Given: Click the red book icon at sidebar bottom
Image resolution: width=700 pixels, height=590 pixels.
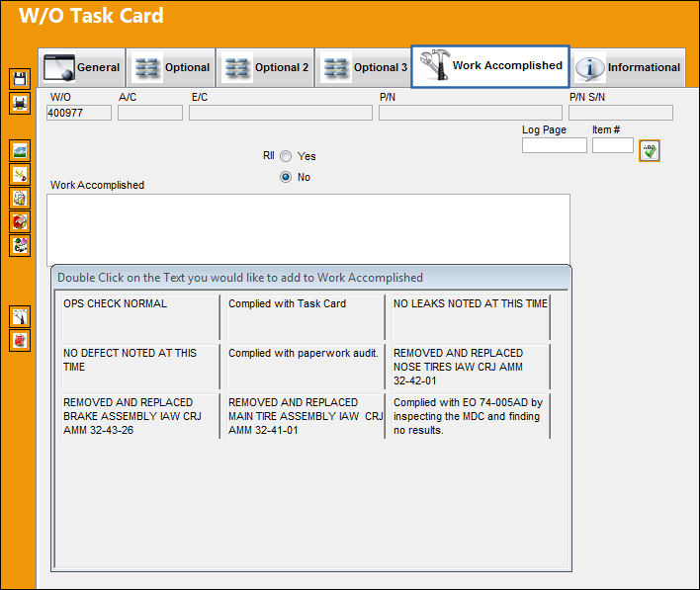Looking at the screenshot, I should [x=20, y=340].
